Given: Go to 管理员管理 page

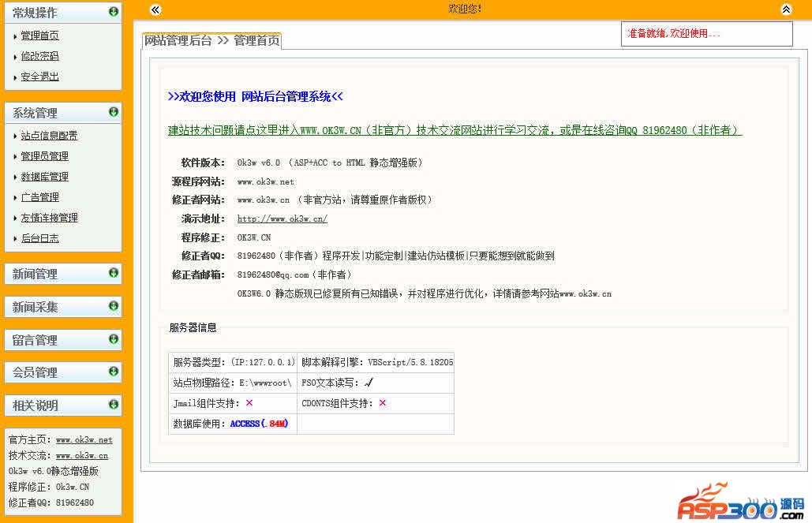Looking at the screenshot, I should [44, 156].
